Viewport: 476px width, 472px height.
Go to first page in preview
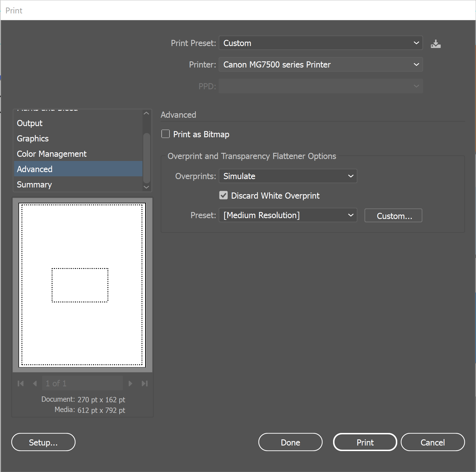click(20, 383)
